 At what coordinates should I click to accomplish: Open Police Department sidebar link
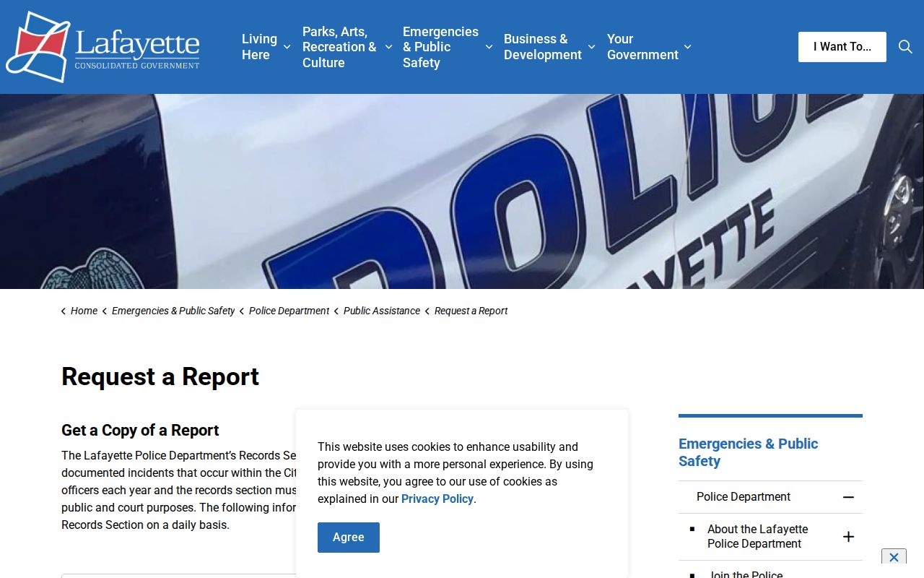pos(744,497)
